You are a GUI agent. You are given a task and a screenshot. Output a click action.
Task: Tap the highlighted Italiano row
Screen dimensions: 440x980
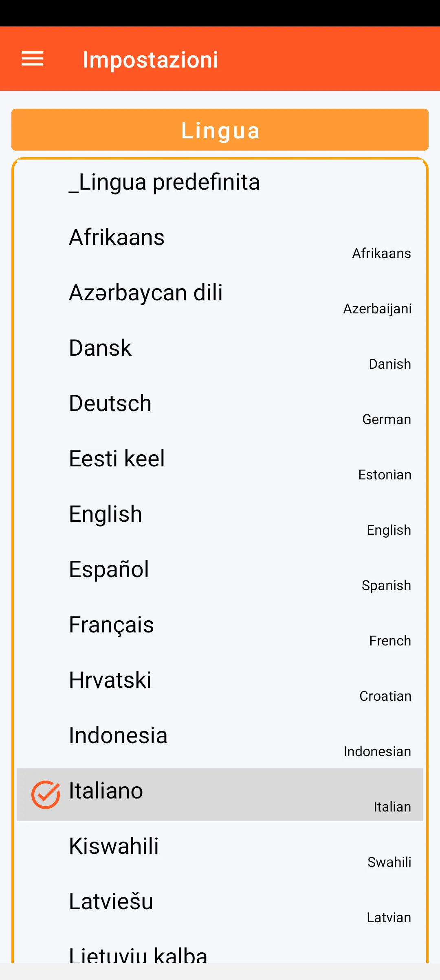(220, 794)
